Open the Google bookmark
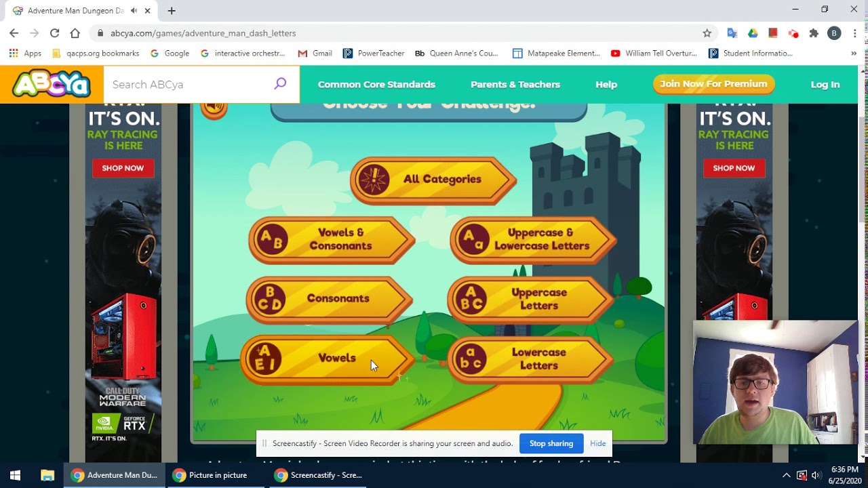The height and width of the screenshot is (488, 868). point(170,54)
